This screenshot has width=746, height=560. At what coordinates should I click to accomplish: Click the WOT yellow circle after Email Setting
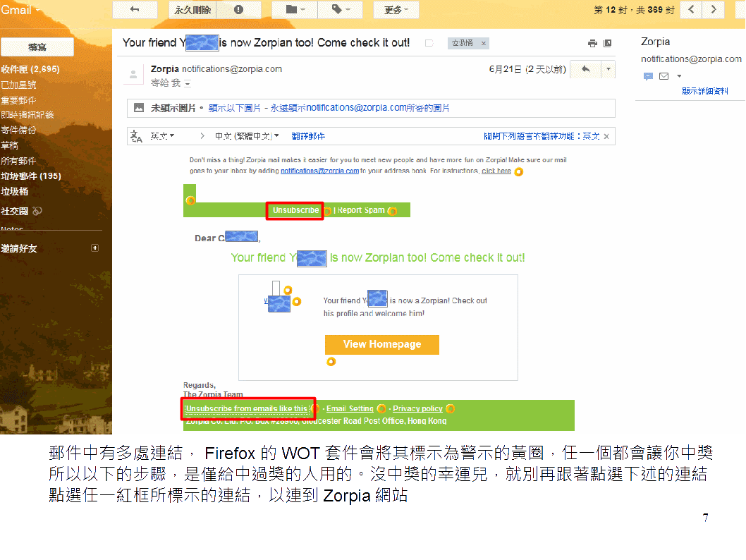[x=381, y=408]
